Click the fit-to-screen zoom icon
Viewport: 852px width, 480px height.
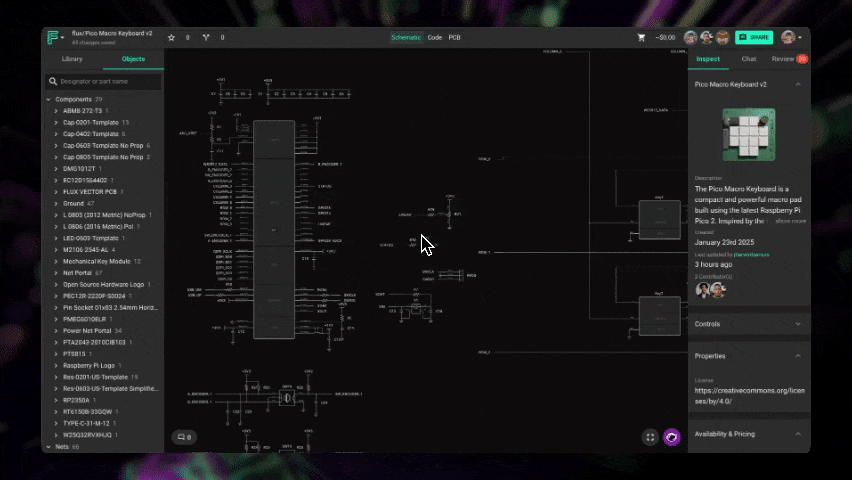tap(650, 437)
